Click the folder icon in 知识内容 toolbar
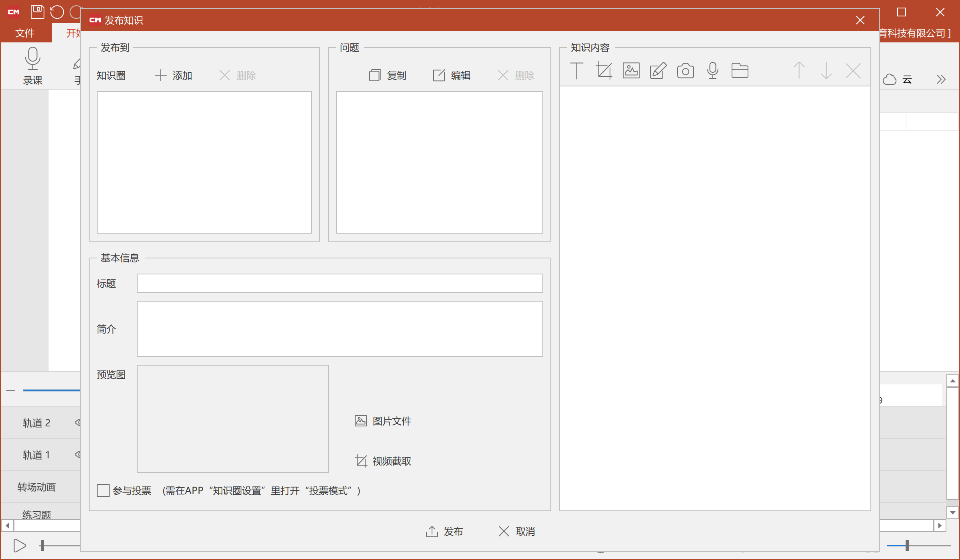960x560 pixels. 740,71
